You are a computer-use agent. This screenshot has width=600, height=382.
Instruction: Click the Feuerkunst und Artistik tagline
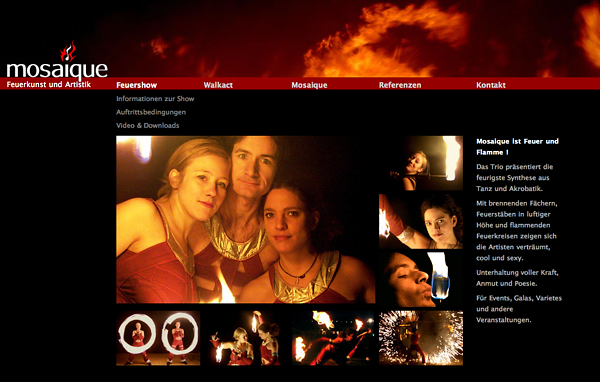[x=49, y=84]
